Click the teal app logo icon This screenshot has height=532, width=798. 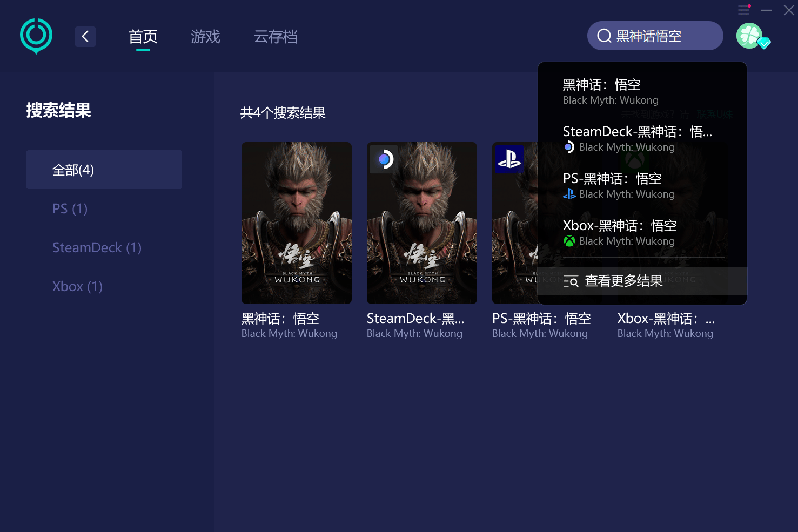click(36, 36)
